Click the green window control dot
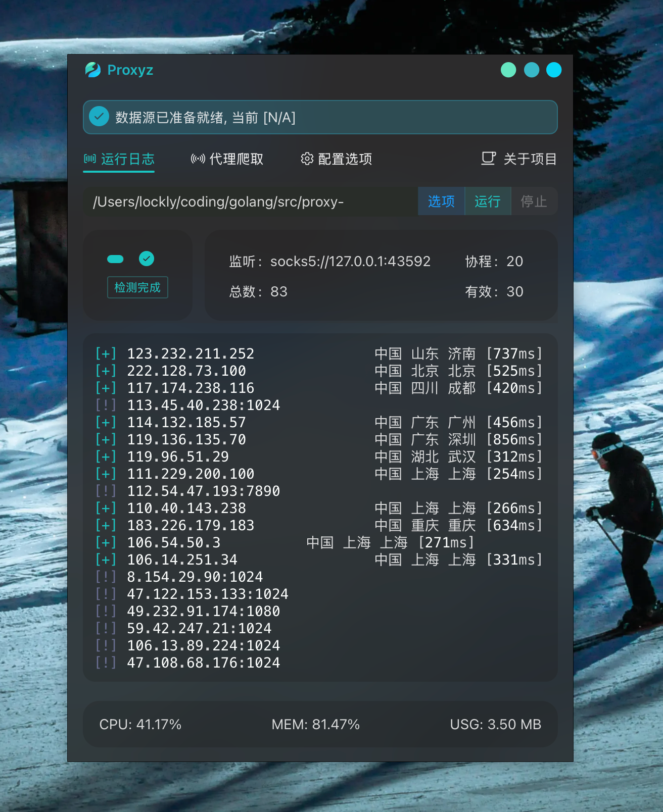The width and height of the screenshot is (663, 812). click(508, 70)
